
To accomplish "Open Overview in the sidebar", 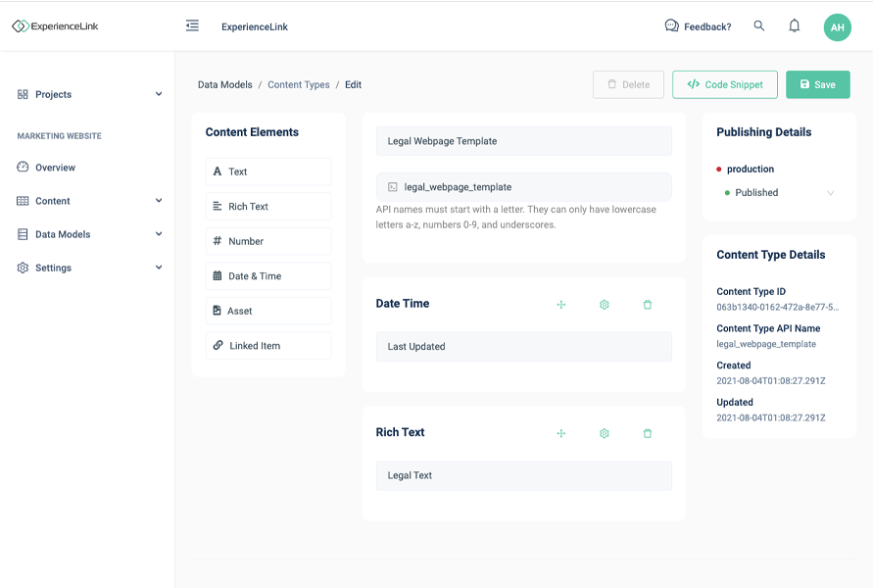I will pyautogui.click(x=55, y=168).
